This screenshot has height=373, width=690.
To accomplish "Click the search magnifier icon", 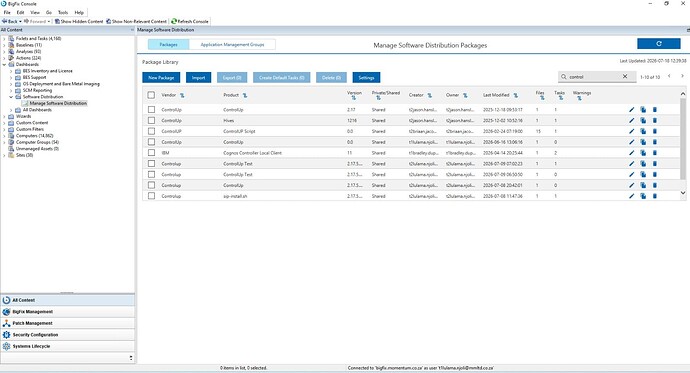I will [564, 77].
